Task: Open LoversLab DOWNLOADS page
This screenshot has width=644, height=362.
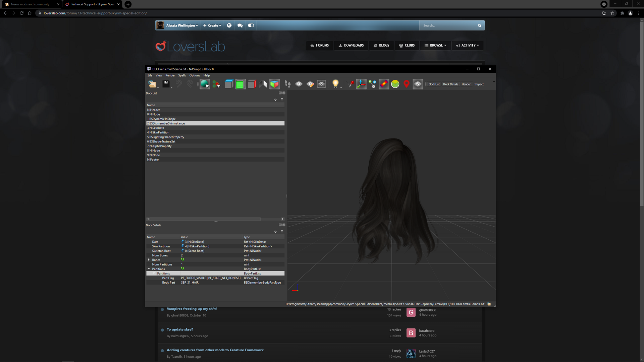Action: tap(351, 46)
